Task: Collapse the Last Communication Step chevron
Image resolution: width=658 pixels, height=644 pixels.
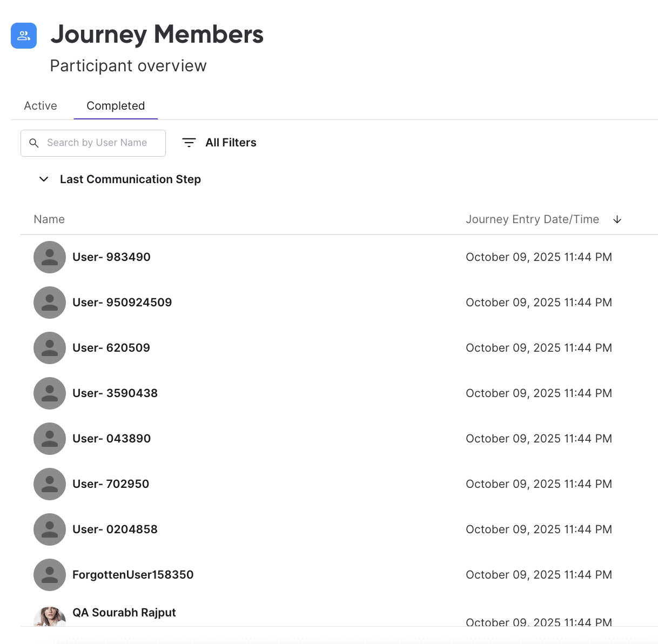Action: click(x=44, y=179)
